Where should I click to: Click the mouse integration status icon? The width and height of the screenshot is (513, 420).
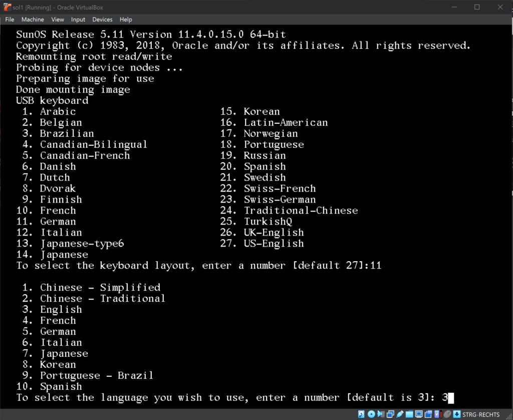[447, 414]
